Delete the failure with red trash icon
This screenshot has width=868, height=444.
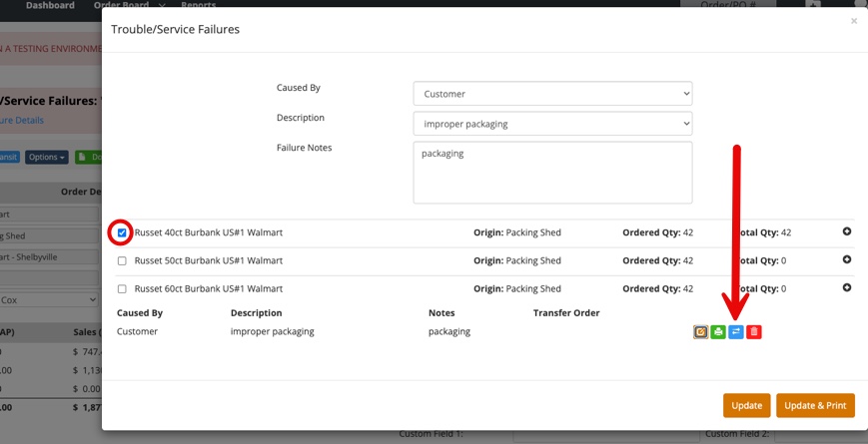click(754, 331)
